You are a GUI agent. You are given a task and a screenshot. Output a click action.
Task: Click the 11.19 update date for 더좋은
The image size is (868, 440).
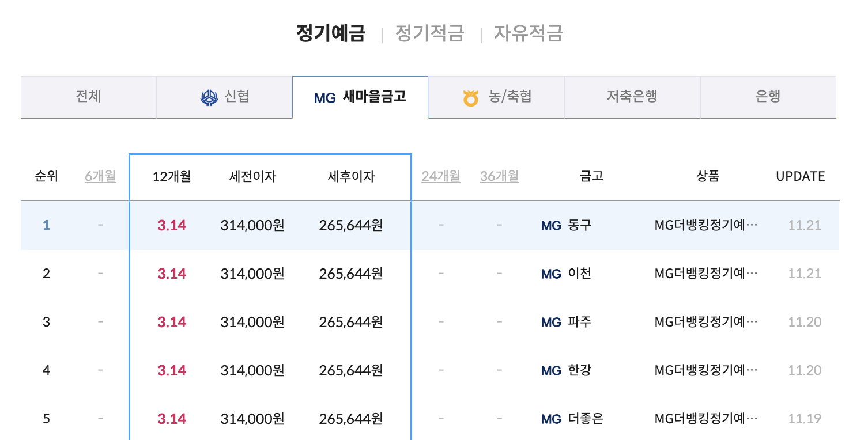pyautogui.click(x=805, y=419)
